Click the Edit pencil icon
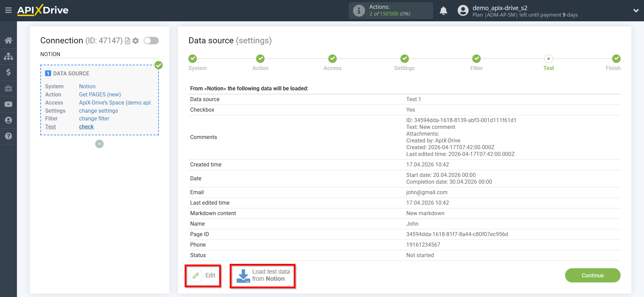Image resolution: width=644 pixels, height=297 pixels. [196, 276]
